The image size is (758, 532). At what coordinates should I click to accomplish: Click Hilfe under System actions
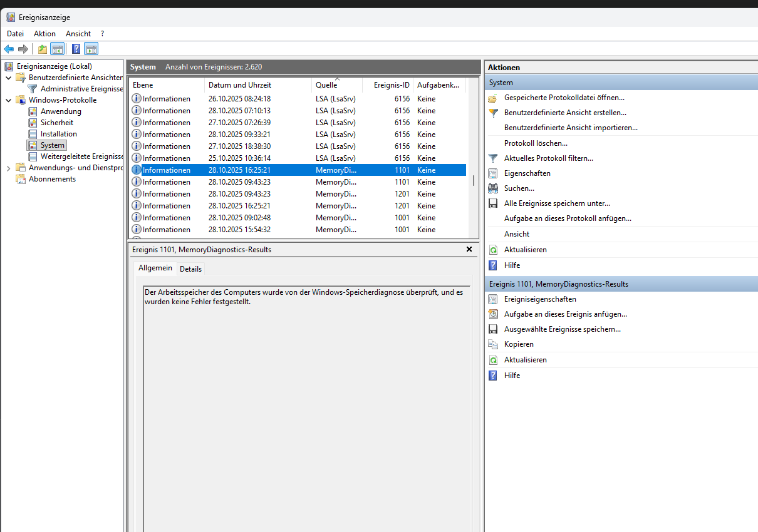click(x=512, y=265)
